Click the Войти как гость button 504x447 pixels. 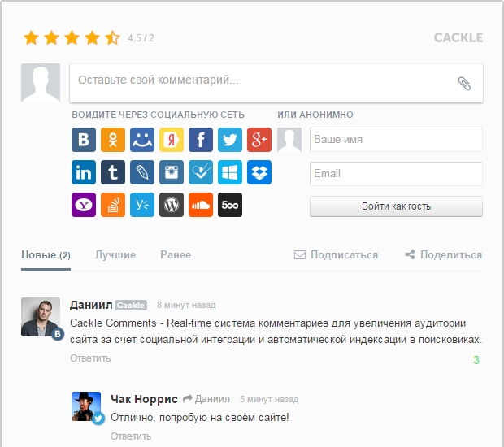coord(396,206)
